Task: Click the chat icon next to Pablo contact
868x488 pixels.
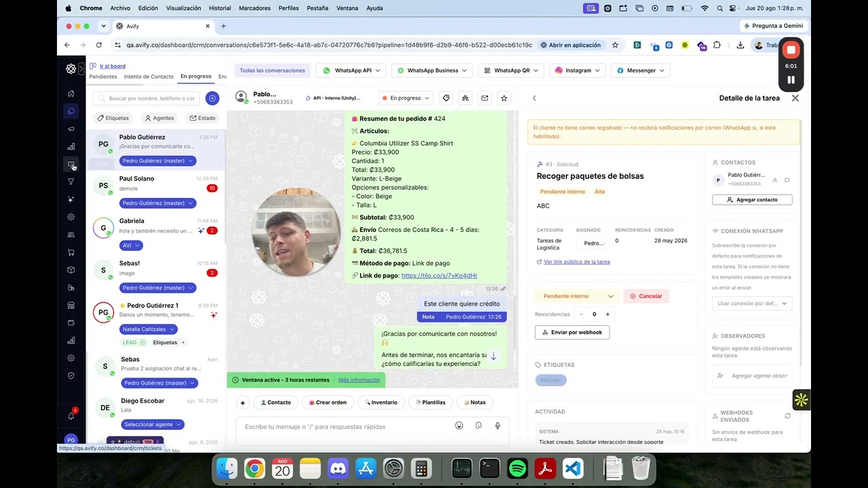Action: click(x=787, y=180)
